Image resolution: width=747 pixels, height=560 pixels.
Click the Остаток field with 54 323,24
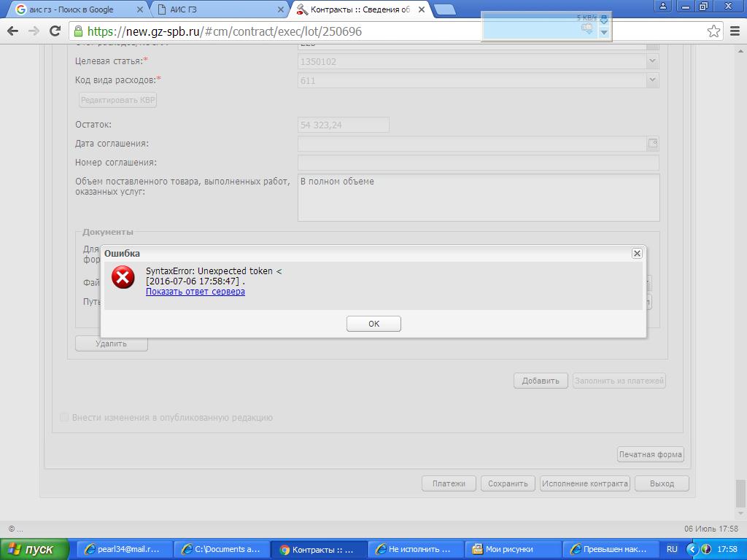tap(343, 125)
